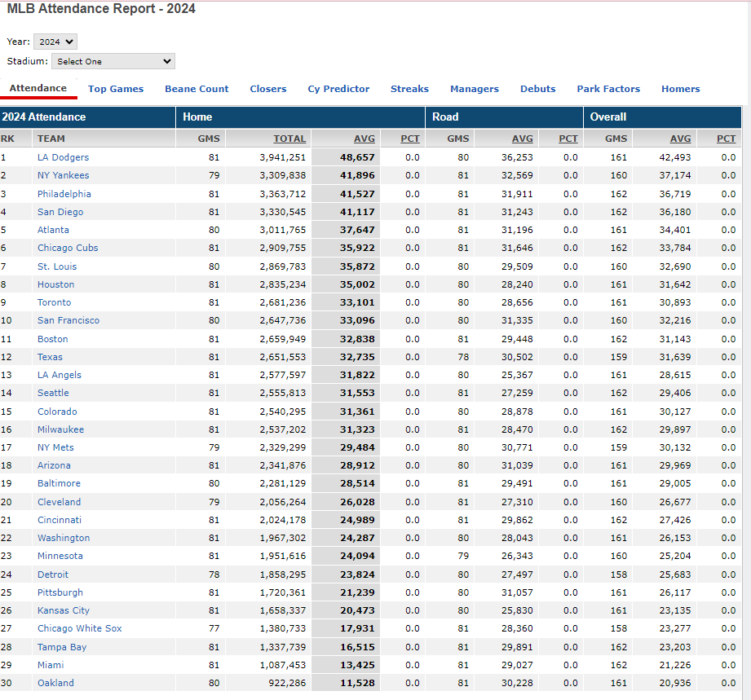Screen dimensions: 751x700
Task: Click the Philadelphia team link
Action: pyautogui.click(x=64, y=194)
